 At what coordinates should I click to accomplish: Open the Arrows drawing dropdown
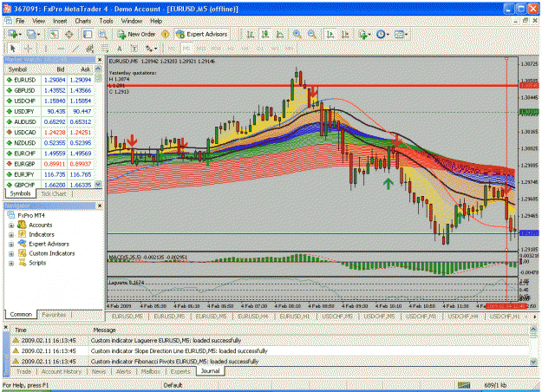click(x=151, y=49)
